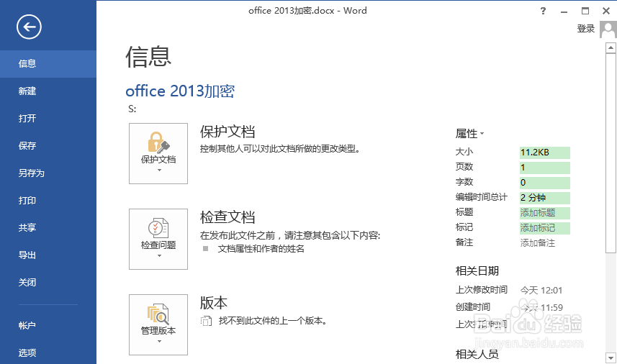Screen dimensions: 617x364
Task: Select 保存 in the sidebar
Action: coord(48,146)
